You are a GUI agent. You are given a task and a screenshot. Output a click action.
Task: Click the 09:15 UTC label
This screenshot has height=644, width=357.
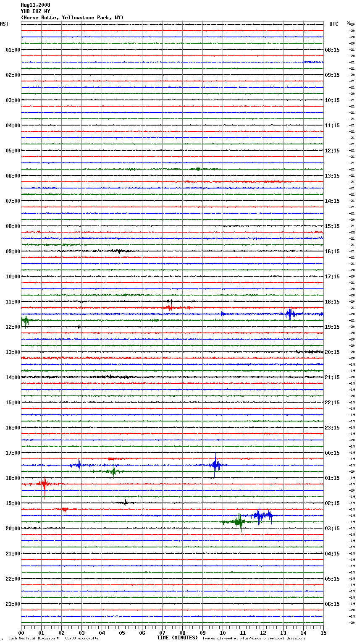[x=332, y=75]
